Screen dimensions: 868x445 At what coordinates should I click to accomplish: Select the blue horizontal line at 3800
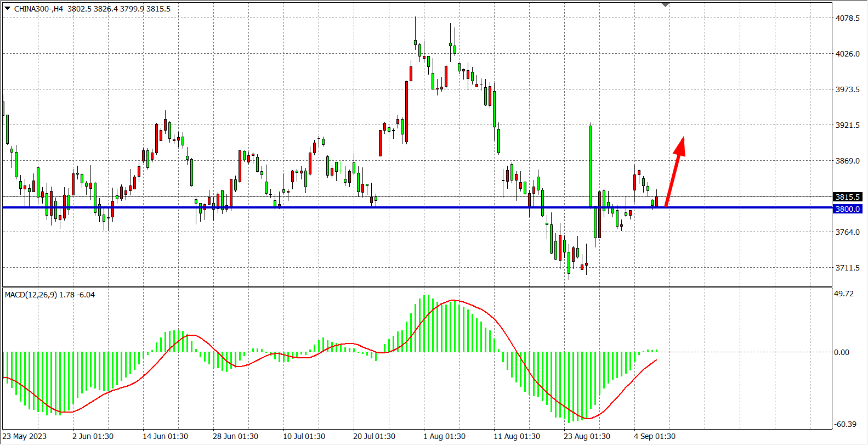click(384, 207)
